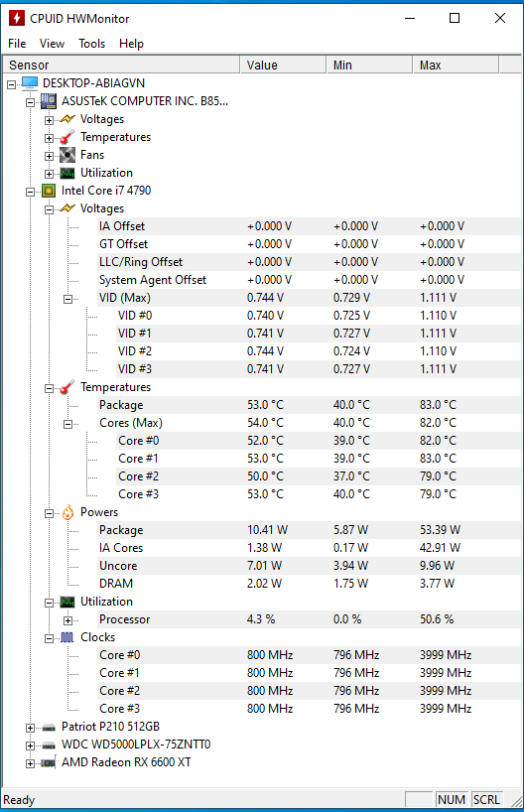This screenshot has width=524, height=812.
Task: Click the SCRL status bar indicator
Action: 486,800
